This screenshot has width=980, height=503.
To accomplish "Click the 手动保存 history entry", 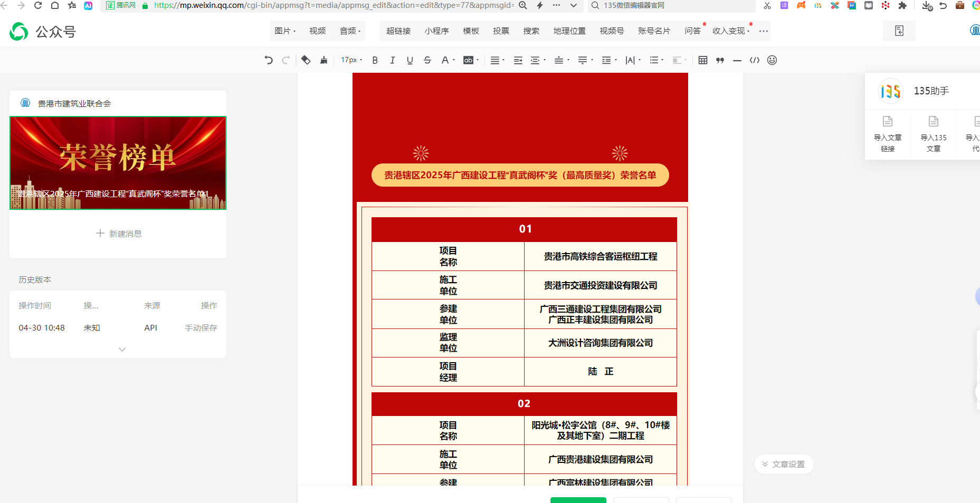I will (201, 327).
